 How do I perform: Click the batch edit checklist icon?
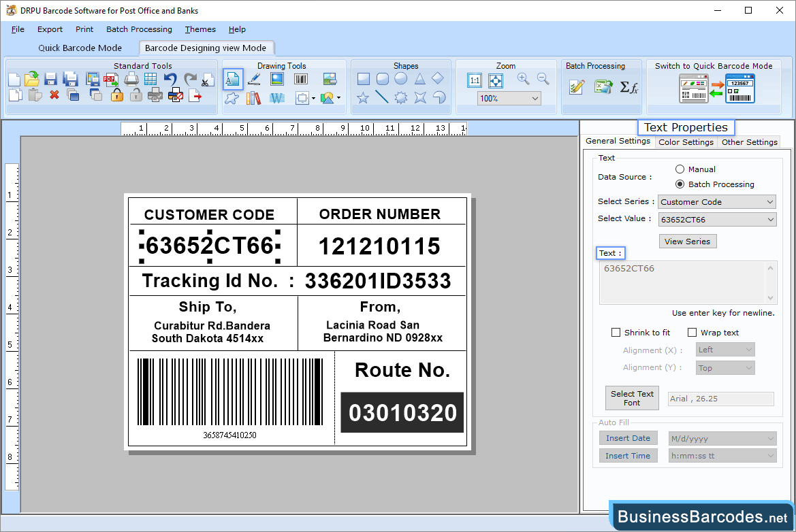[x=577, y=86]
